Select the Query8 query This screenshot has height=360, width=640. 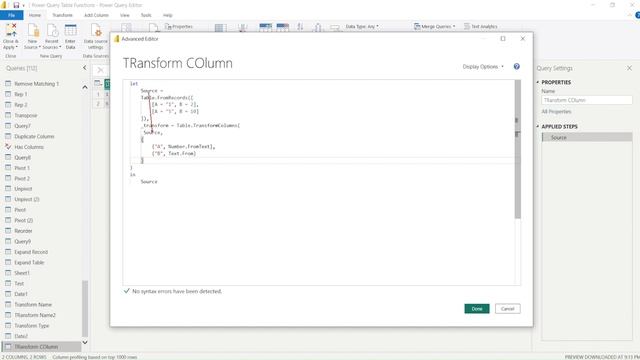click(x=22, y=158)
